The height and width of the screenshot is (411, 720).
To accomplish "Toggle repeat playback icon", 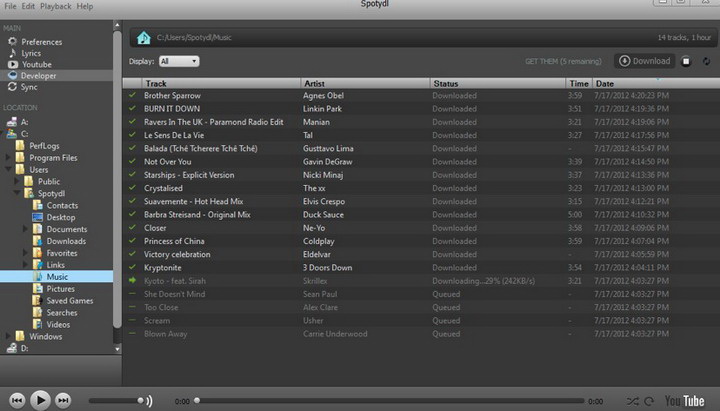I will pos(649,401).
